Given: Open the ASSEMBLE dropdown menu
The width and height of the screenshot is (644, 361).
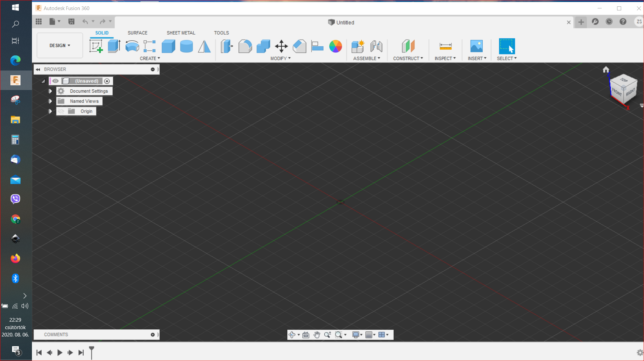Looking at the screenshot, I should 367,58.
